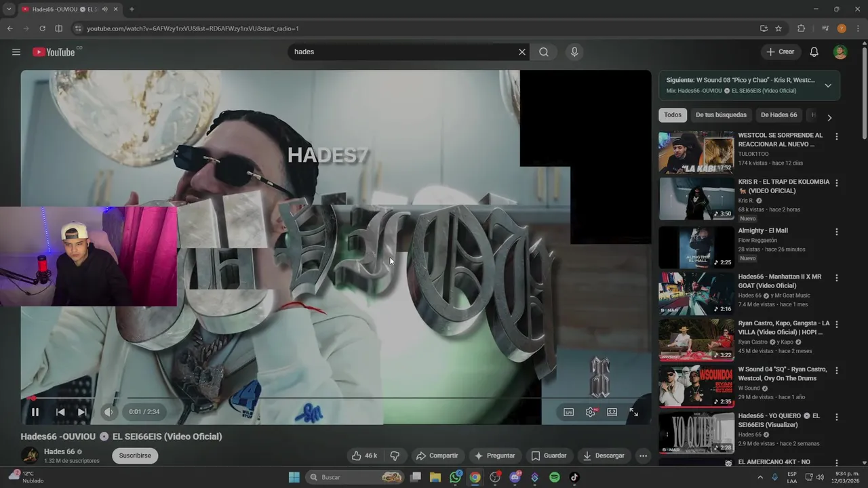Viewport: 868px width, 488px height.
Task: Open the YouTube account avatar menu
Action: coord(840,52)
